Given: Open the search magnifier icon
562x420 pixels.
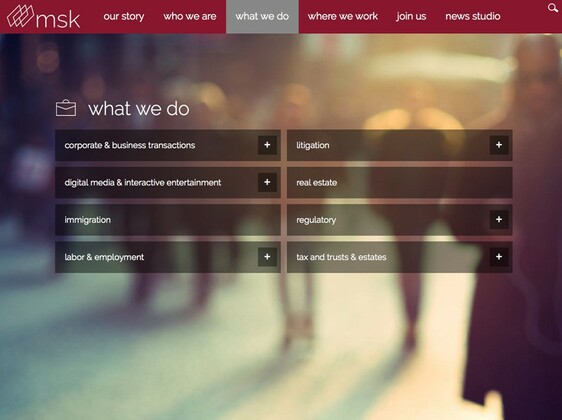Looking at the screenshot, I should 553,8.
